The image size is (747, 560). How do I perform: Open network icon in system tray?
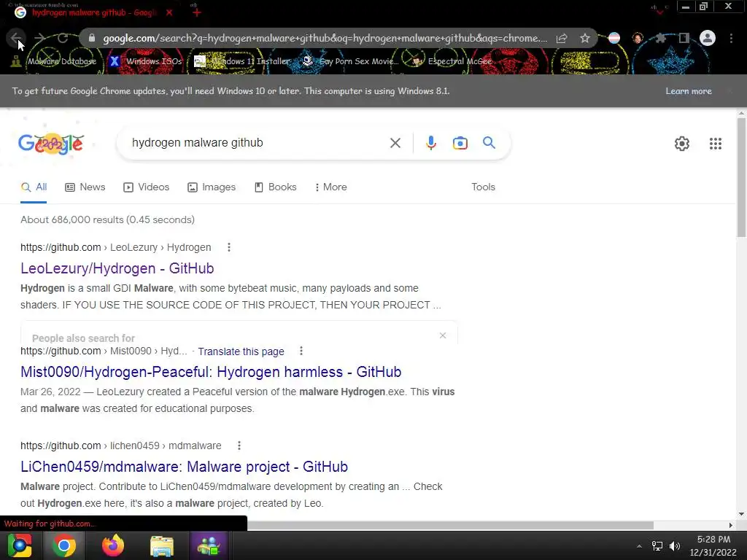click(657, 546)
